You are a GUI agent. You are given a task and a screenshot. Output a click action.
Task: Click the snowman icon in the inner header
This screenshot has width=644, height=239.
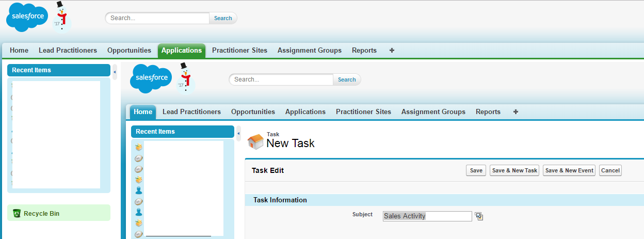[x=185, y=78]
